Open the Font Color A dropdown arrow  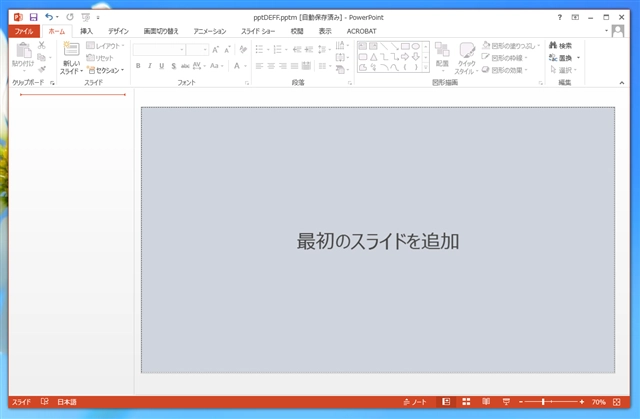click(245, 66)
